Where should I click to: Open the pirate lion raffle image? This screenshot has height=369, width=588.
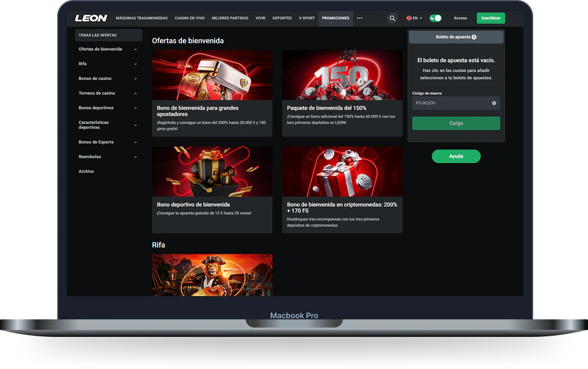[x=212, y=275]
